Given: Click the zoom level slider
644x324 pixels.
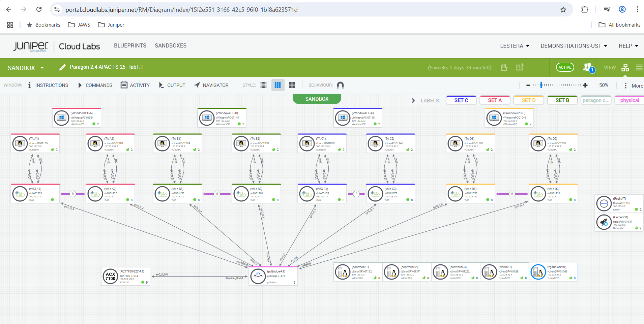Looking at the screenshot, I should [556, 85].
